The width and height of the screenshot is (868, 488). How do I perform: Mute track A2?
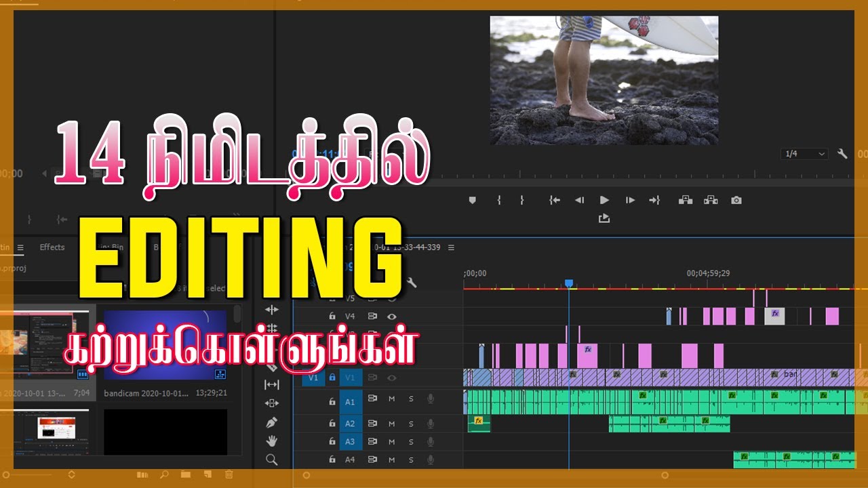(x=391, y=424)
